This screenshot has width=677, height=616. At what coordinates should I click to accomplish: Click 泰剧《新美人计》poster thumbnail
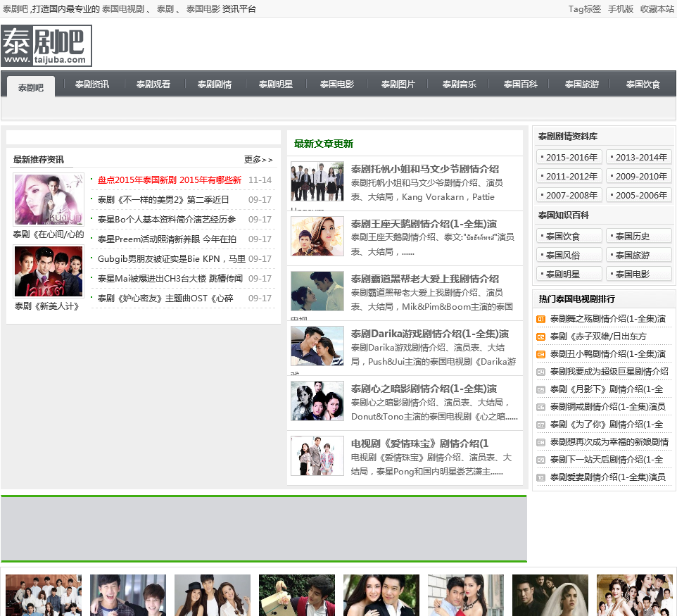click(49, 271)
